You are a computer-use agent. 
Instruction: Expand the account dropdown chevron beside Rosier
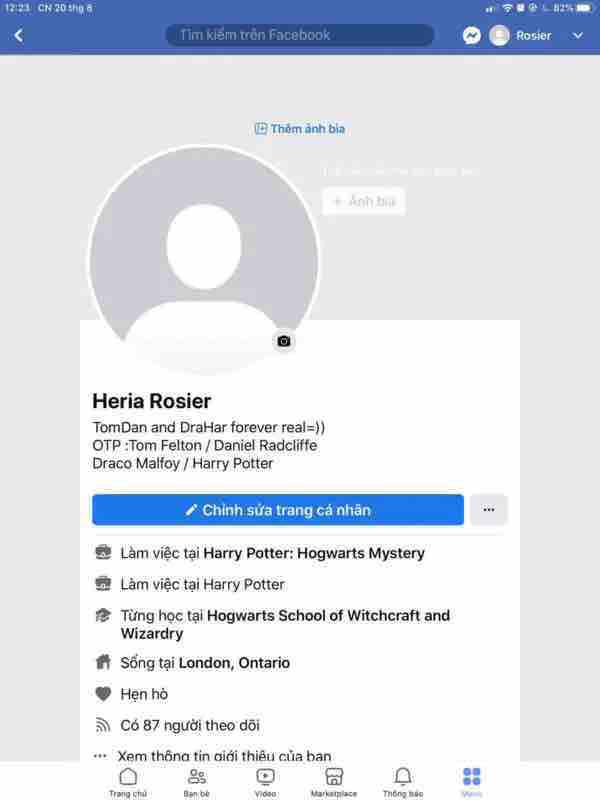coord(578,35)
